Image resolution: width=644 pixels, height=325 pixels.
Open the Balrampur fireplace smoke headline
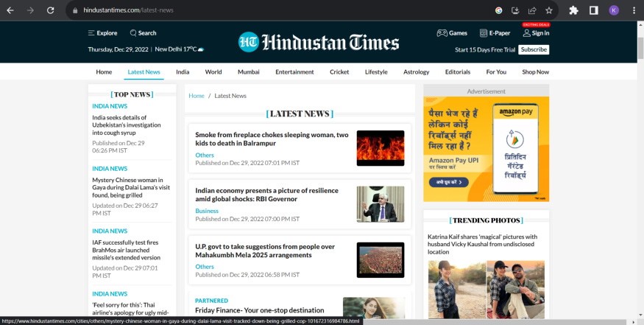pos(272,139)
